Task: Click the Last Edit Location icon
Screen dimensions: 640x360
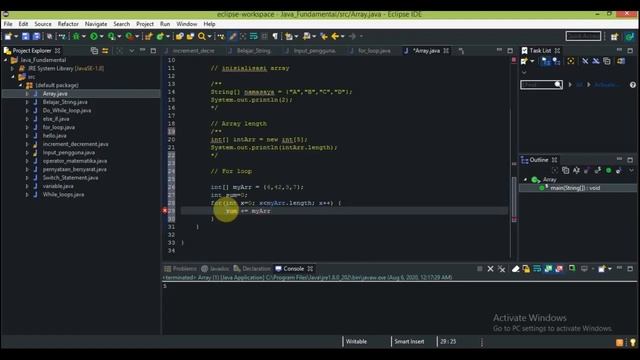Action: [324, 36]
